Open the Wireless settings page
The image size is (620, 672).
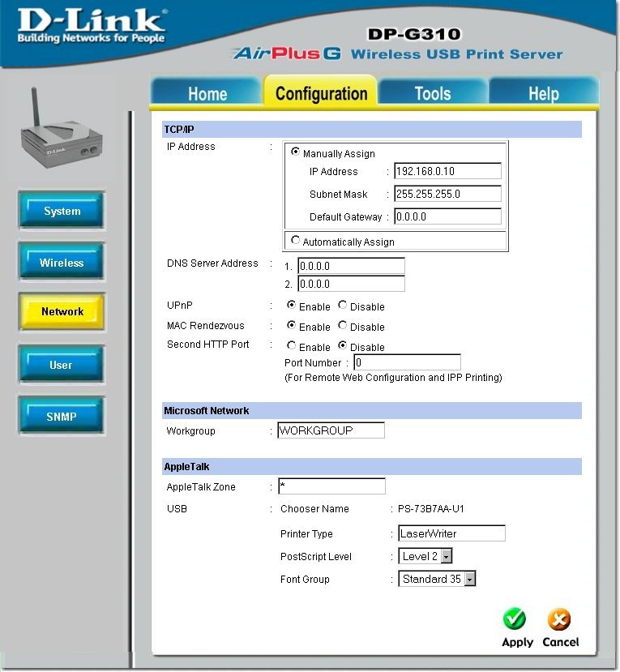coord(62,263)
